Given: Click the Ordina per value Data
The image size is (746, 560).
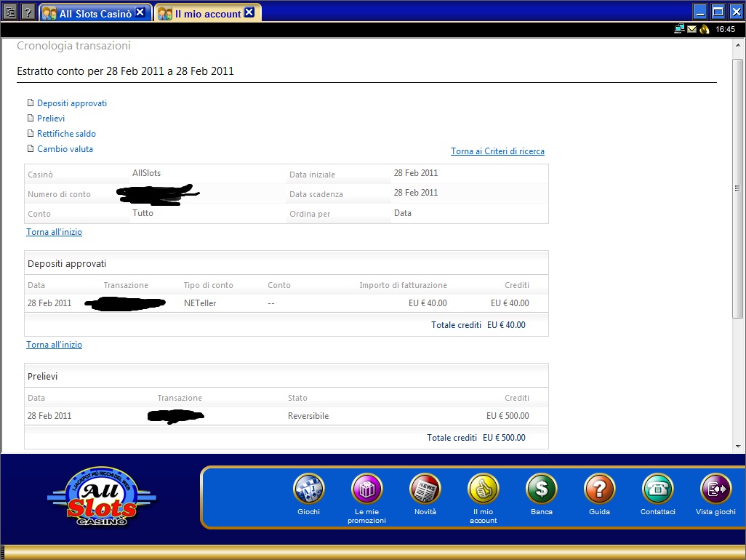Looking at the screenshot, I should (403, 213).
